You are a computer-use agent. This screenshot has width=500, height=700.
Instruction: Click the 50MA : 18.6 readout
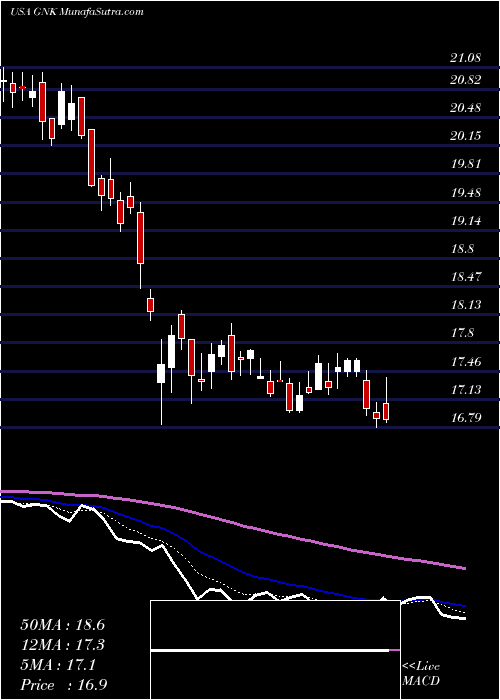[x=62, y=625]
